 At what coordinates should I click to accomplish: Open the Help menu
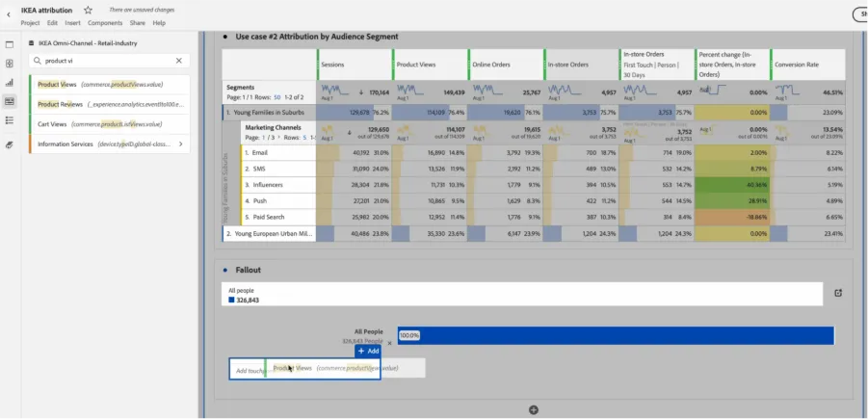coord(159,23)
